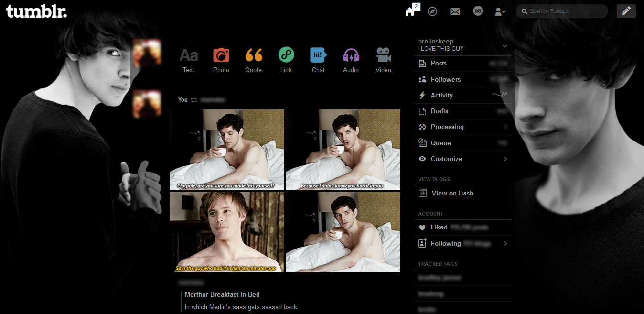The image size is (644, 314).
Task: Open the brolinskeep blog title
Action: 436,41
